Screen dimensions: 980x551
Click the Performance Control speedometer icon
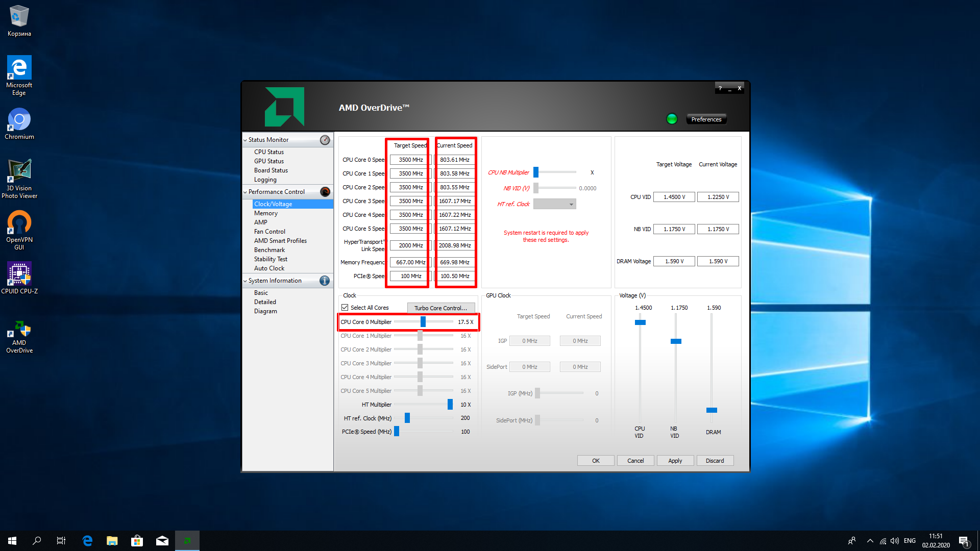(325, 192)
